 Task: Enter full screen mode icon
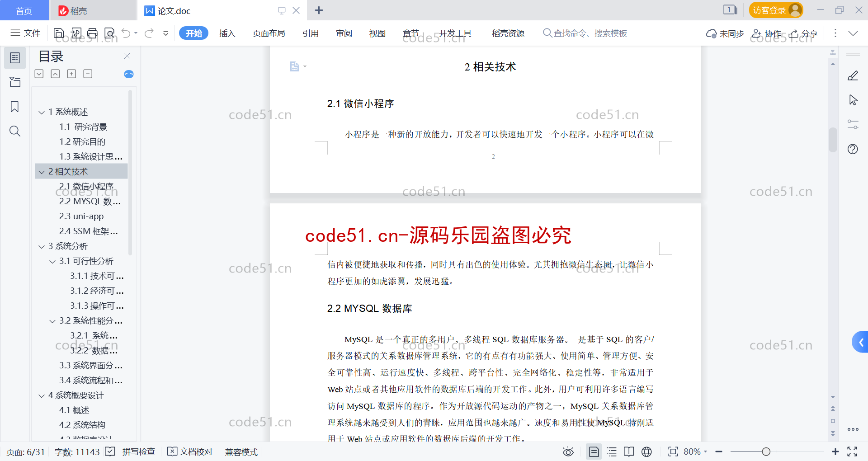point(852,452)
